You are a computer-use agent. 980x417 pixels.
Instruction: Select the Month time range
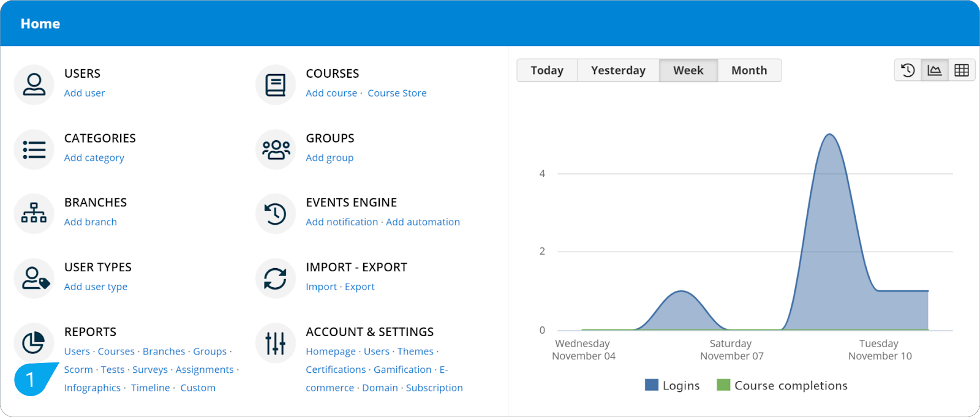pos(749,70)
